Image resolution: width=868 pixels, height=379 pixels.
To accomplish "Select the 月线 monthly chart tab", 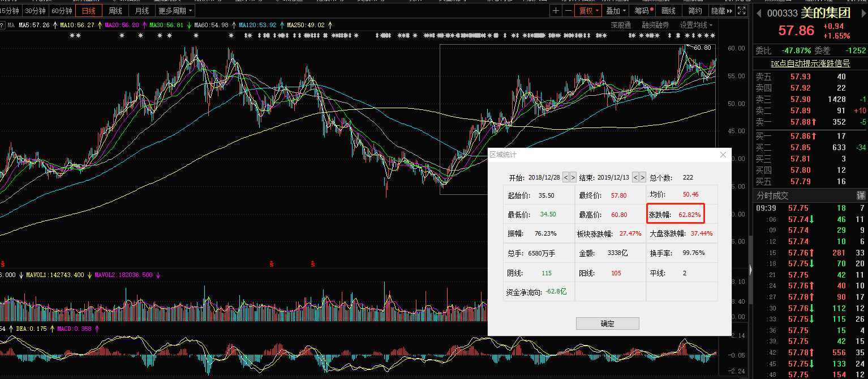I will (142, 11).
